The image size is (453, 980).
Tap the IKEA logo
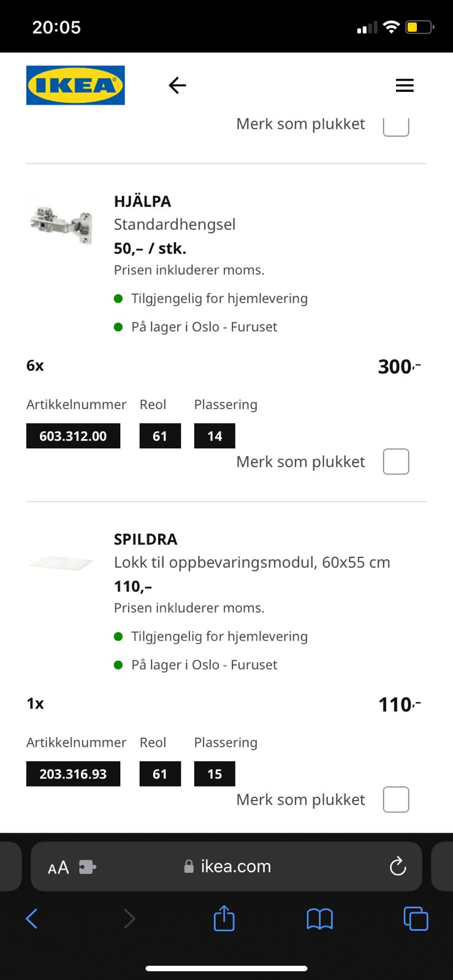(75, 85)
